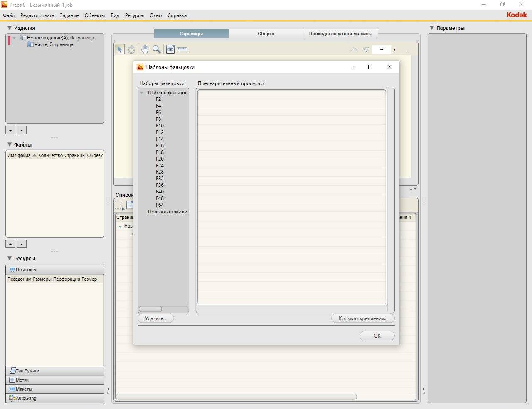Collapse the Параметры panel
532x409 pixels.
point(432,28)
